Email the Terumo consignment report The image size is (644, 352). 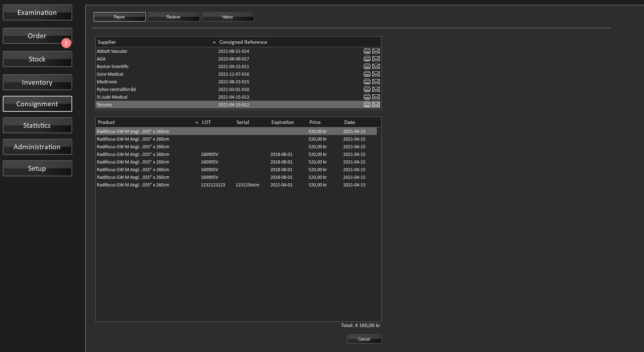tap(376, 104)
